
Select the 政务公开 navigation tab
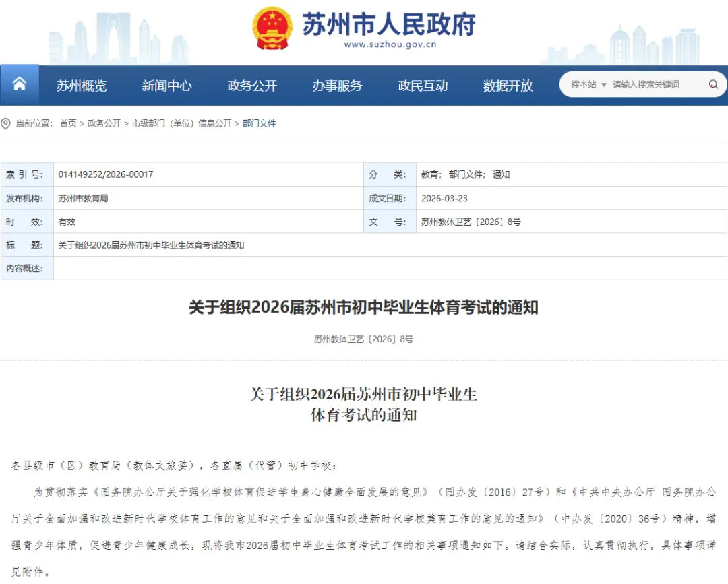pos(252,86)
